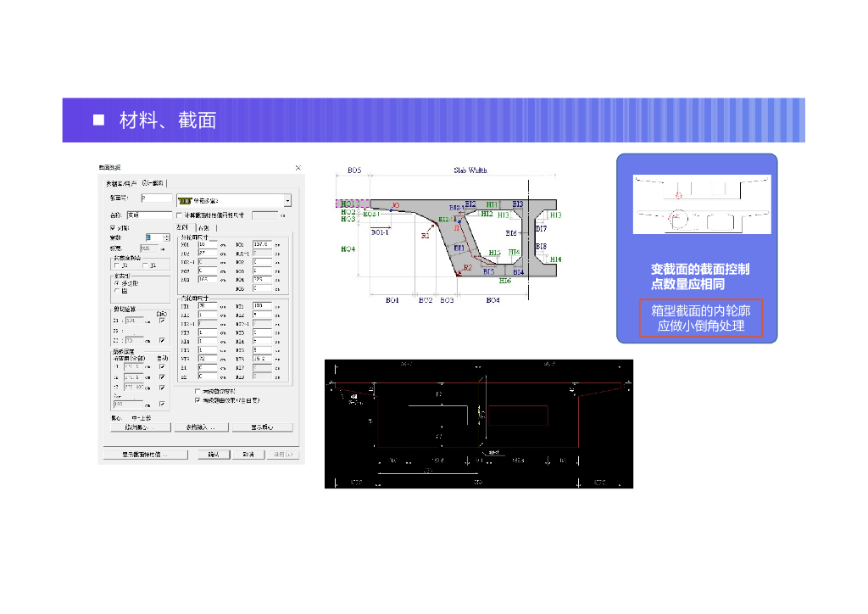The height and width of the screenshot is (614, 868).
Task: Enable the 计算截面特性值网格尺寸 checkbox
Action: 180,215
